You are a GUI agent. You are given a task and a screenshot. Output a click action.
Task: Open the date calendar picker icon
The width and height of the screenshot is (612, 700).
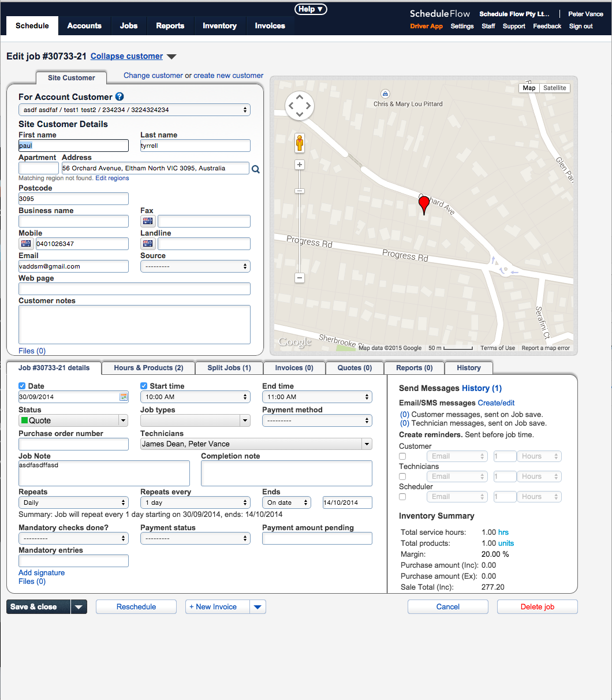point(124,397)
